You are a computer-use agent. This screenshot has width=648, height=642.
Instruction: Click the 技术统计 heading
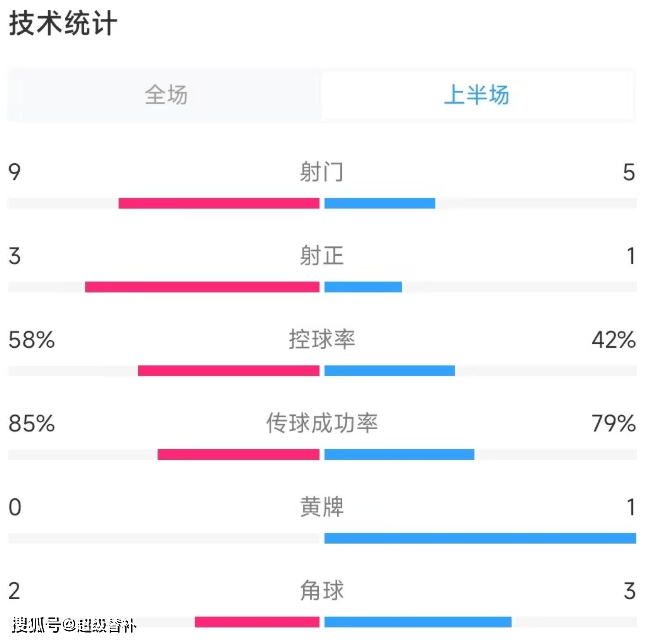tap(63, 23)
